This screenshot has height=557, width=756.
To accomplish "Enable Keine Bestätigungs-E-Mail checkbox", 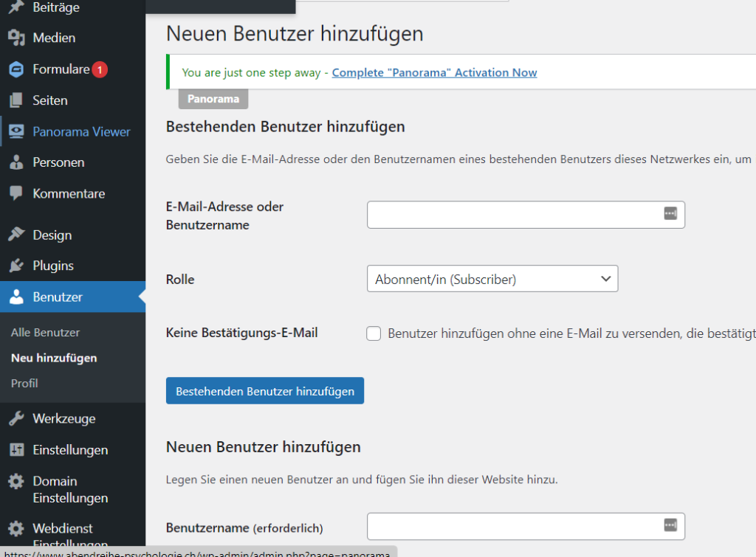I will tap(374, 333).
